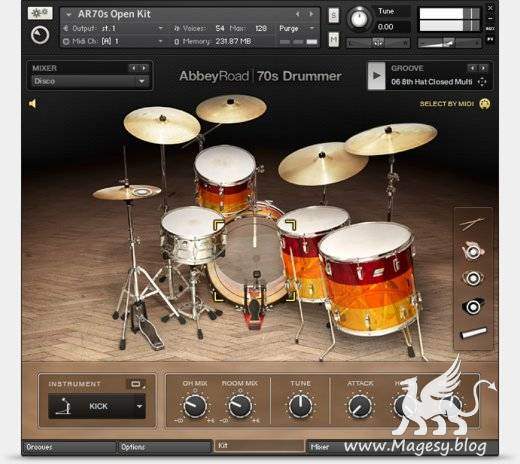Click the ride cymbal on the right

point(323,163)
